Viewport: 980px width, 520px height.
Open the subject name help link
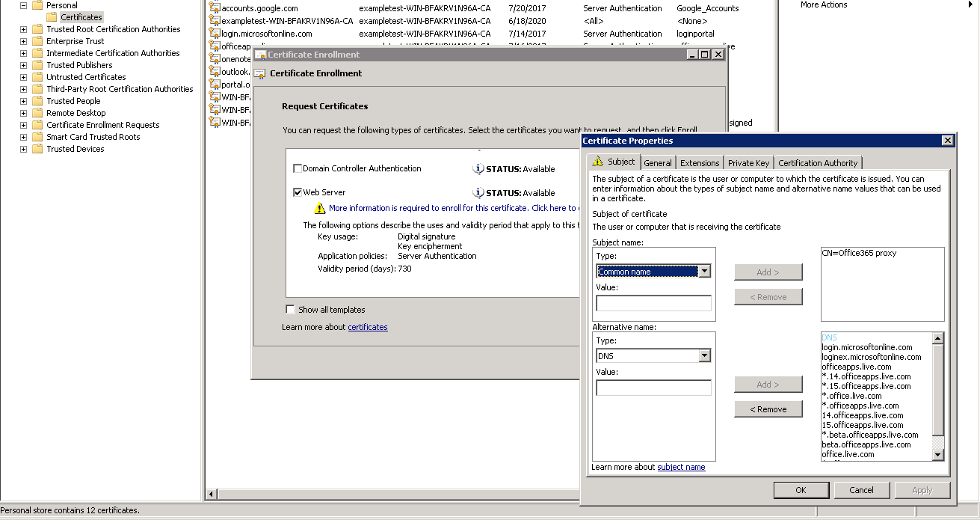681,467
